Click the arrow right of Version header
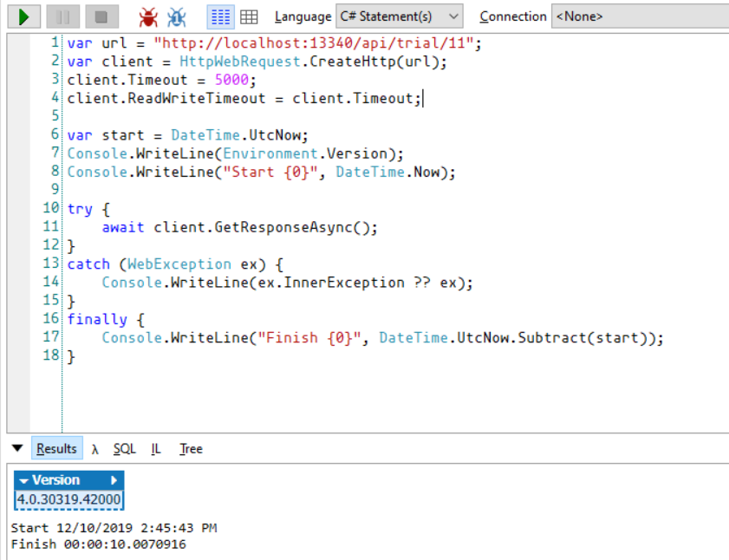Screen dimensions: 729x560 (x=114, y=480)
